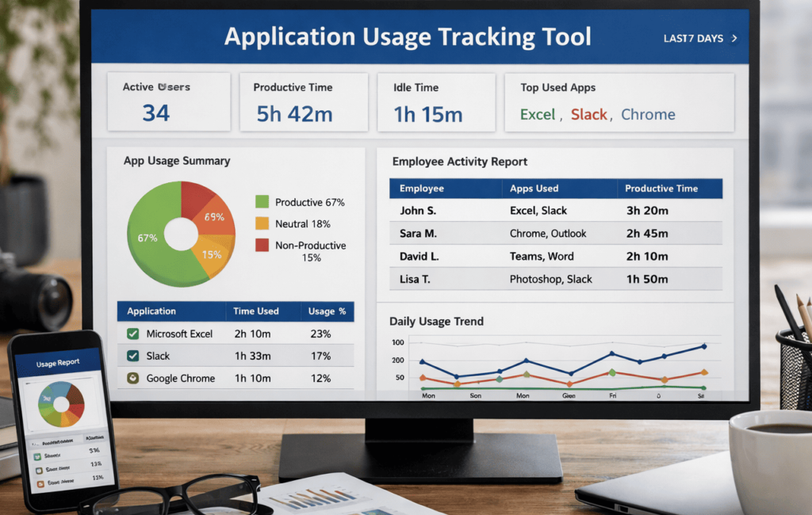Image resolution: width=812 pixels, height=515 pixels.
Task: Click the Excel link under Top Used Apps
Action: [538, 114]
